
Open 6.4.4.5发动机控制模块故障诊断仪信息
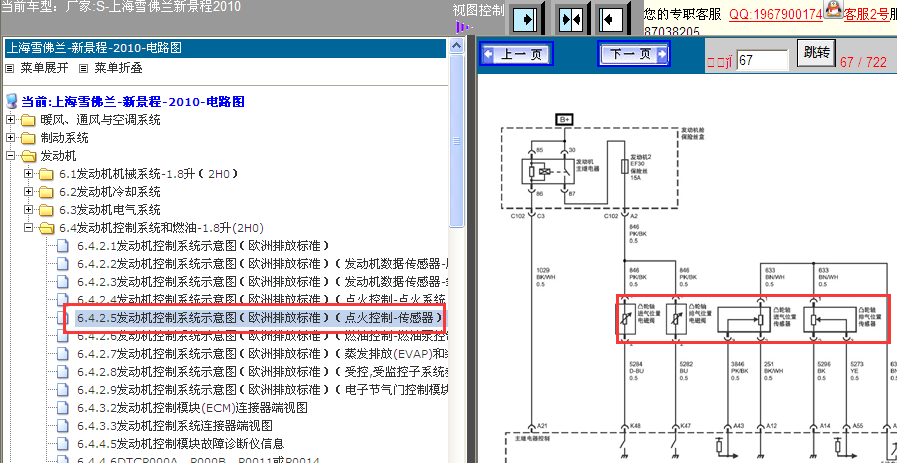(180, 443)
